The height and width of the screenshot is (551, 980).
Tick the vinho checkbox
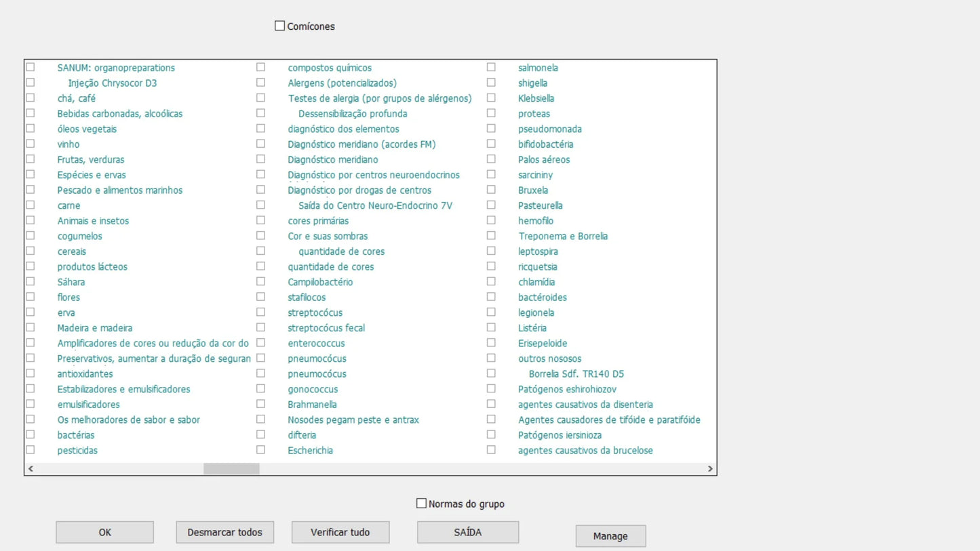[x=31, y=144]
